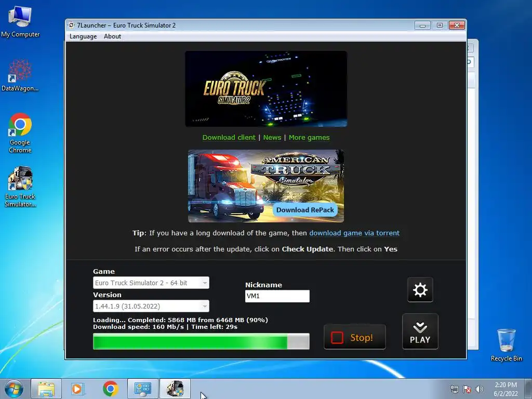Open Control Panel taskbar item
532x399 pixels.
pos(142,389)
